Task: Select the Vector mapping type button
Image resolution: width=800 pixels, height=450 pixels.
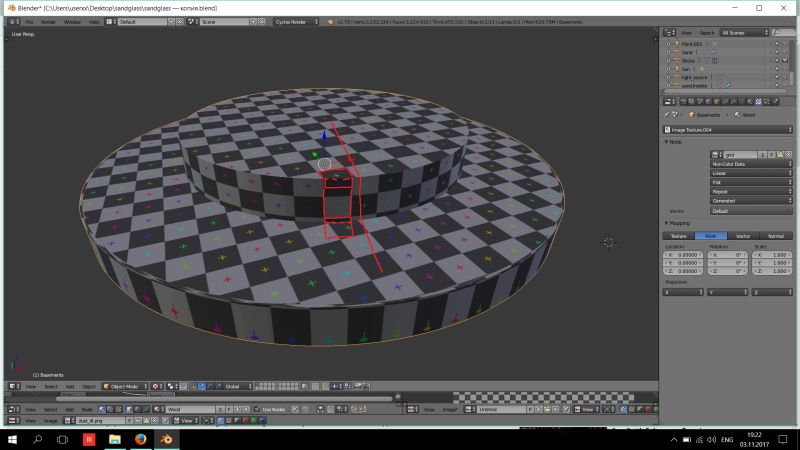Action: (x=743, y=236)
